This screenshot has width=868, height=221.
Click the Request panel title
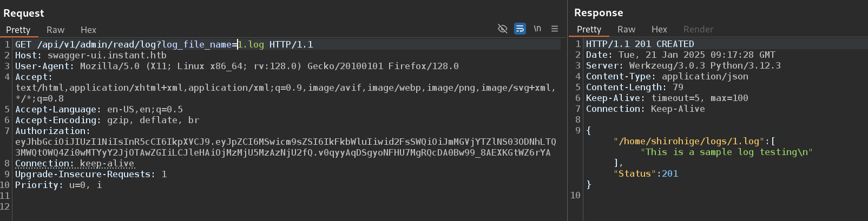click(x=24, y=13)
